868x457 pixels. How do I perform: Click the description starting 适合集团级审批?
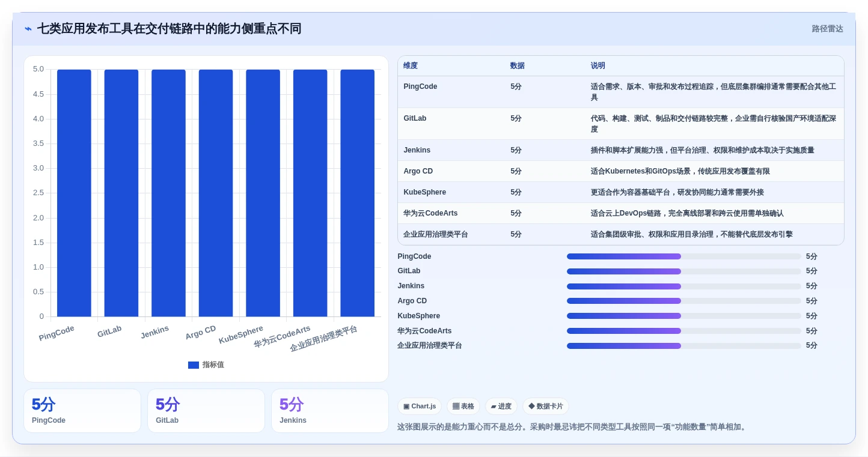[691, 235]
